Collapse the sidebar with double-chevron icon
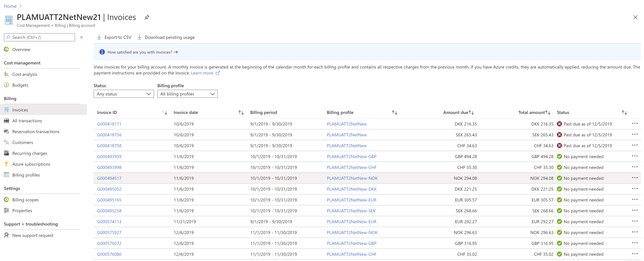 (81, 37)
